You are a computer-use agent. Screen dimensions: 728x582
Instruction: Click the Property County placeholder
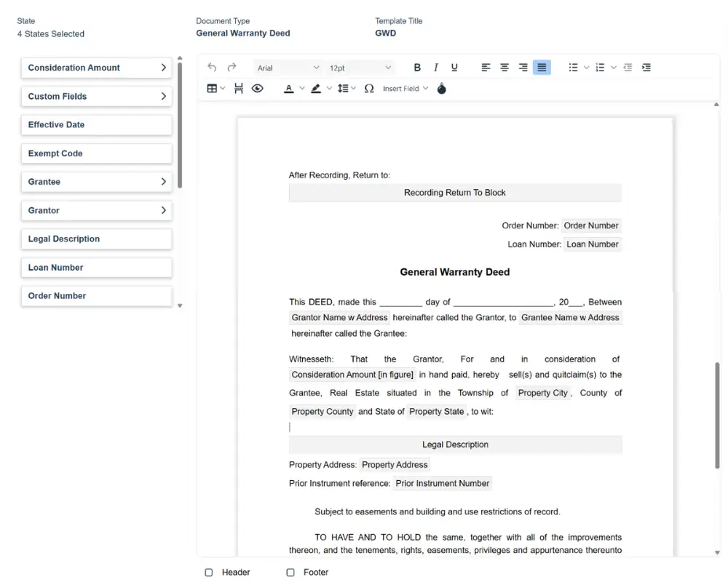click(323, 411)
